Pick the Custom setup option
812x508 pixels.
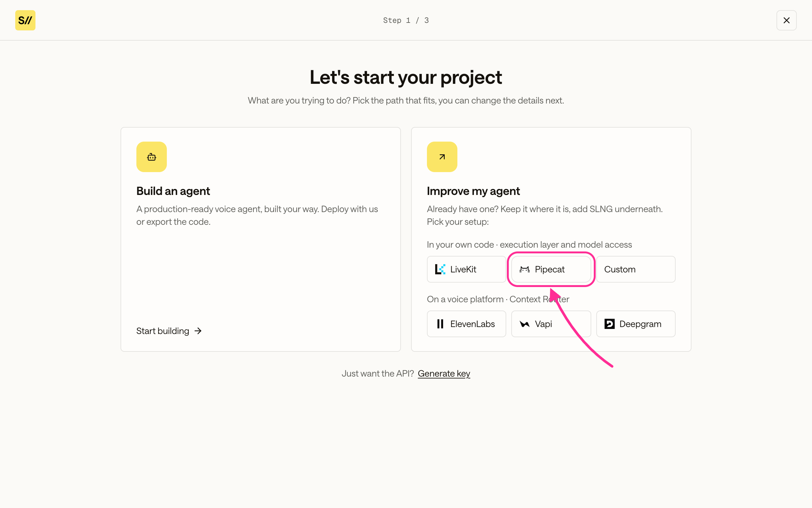coord(636,269)
